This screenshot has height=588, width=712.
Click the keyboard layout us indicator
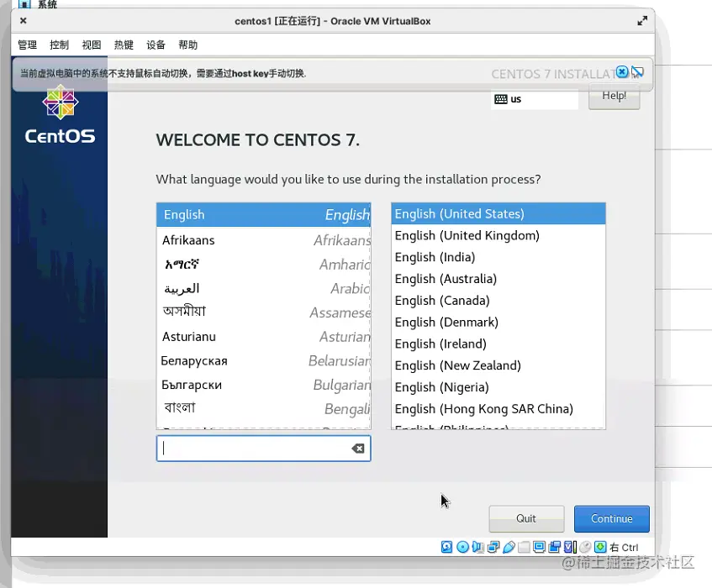[534, 99]
